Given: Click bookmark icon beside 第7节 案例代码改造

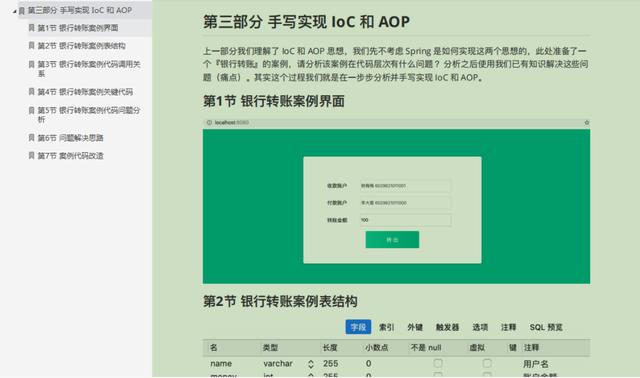Looking at the screenshot, I should coord(31,155).
